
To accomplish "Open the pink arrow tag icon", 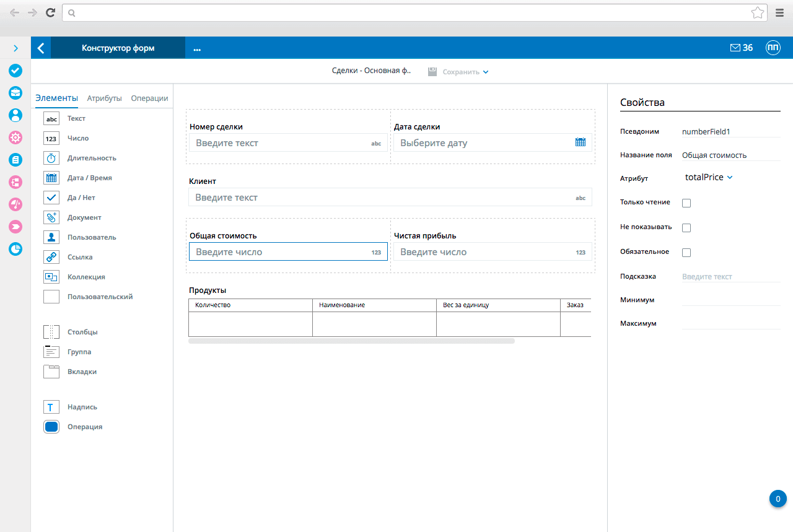I will coord(15,227).
